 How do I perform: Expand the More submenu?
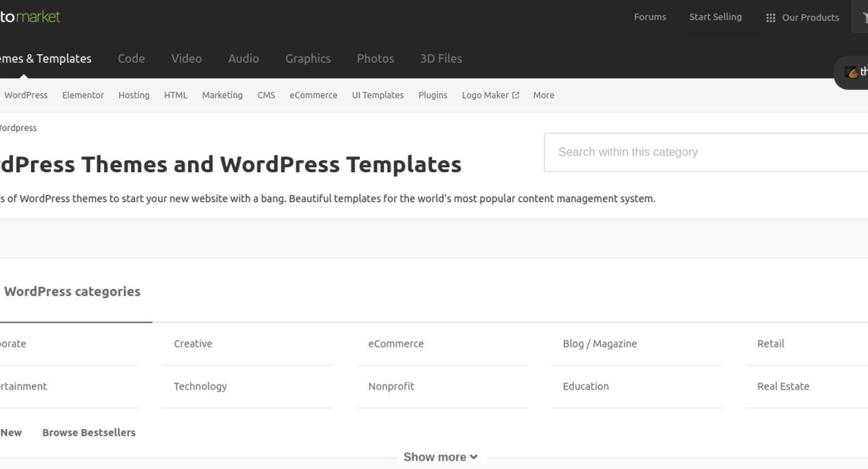pyautogui.click(x=544, y=95)
